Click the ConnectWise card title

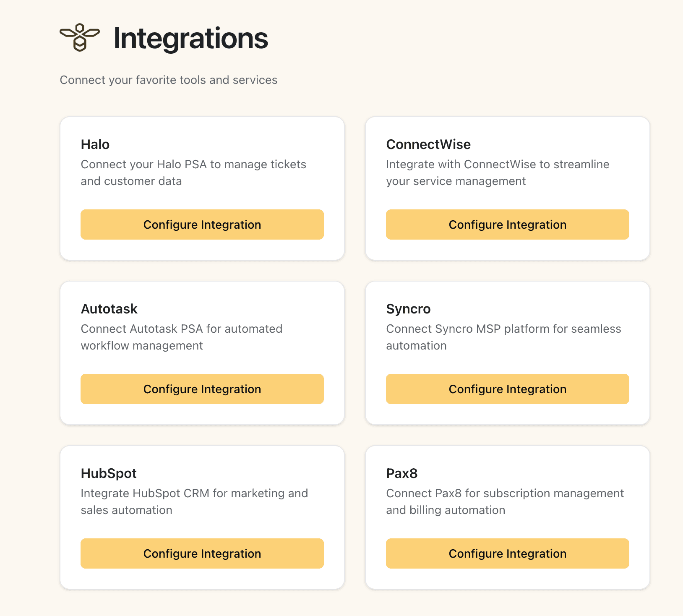click(x=428, y=144)
